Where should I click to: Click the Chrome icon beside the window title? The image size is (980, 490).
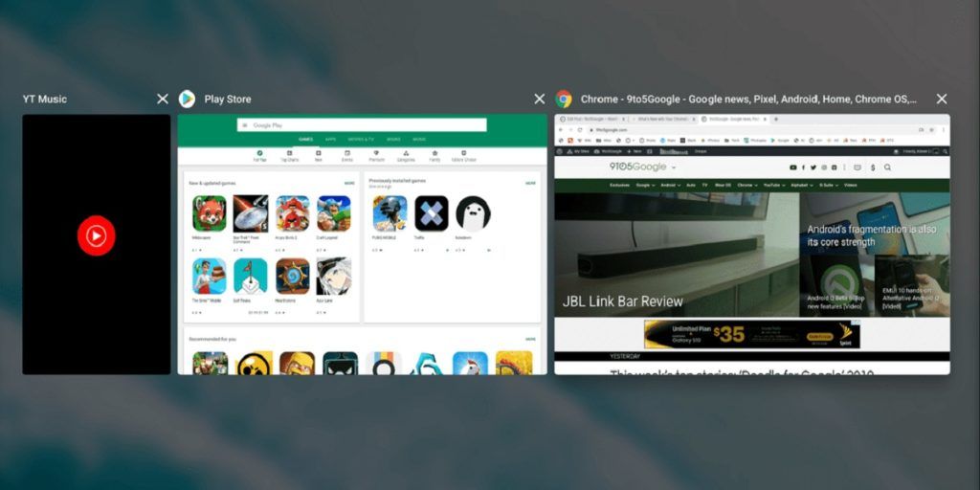[x=564, y=99]
